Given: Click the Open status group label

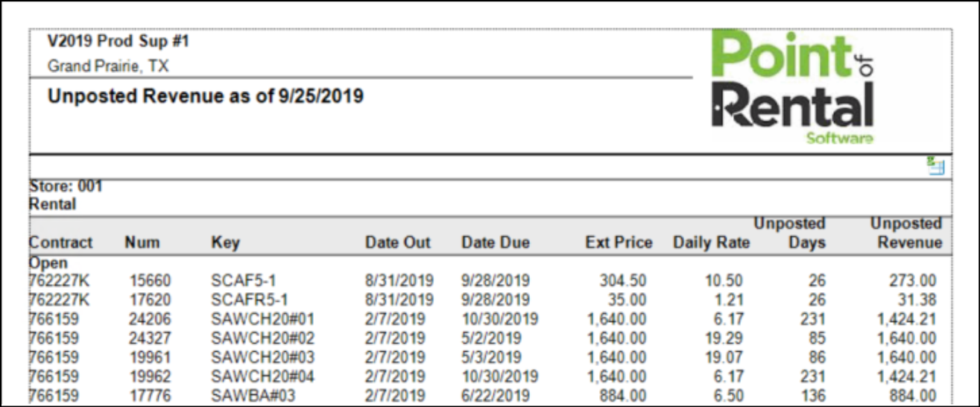Looking at the screenshot, I should (x=48, y=263).
